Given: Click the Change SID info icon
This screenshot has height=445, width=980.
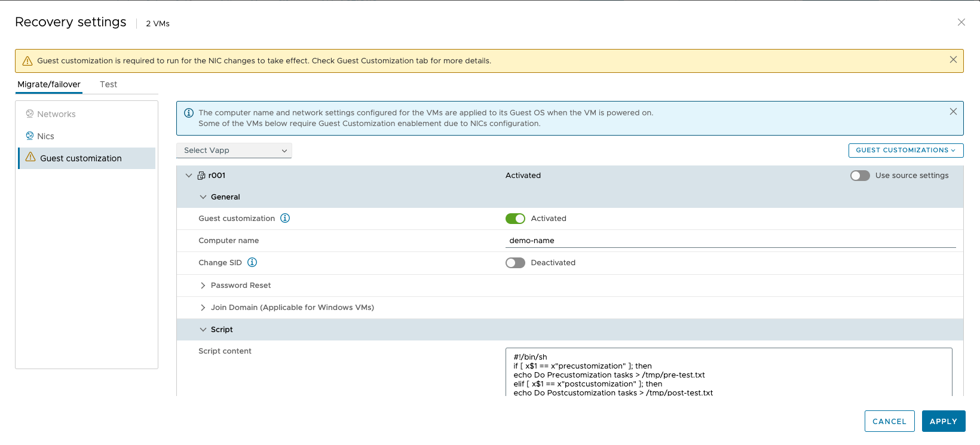Looking at the screenshot, I should point(252,262).
